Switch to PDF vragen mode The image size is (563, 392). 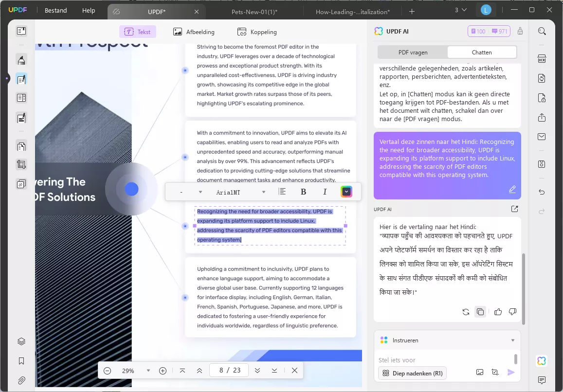coord(413,53)
